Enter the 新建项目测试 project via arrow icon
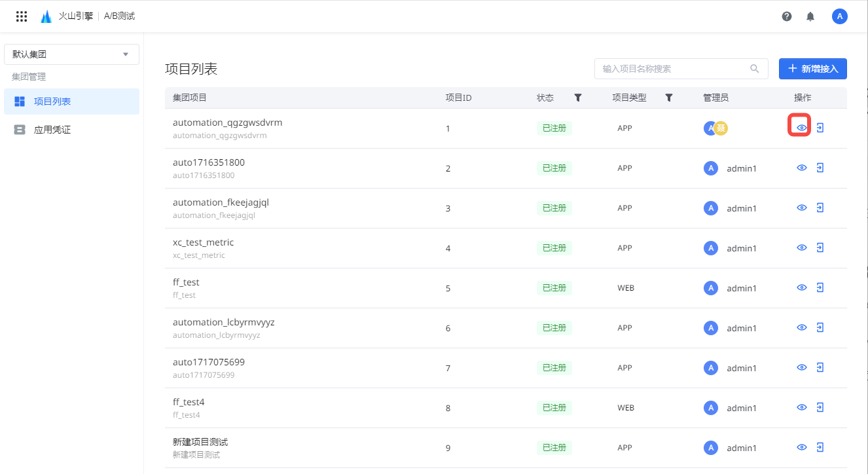Image resolution: width=868 pixels, height=474 pixels. (x=820, y=447)
